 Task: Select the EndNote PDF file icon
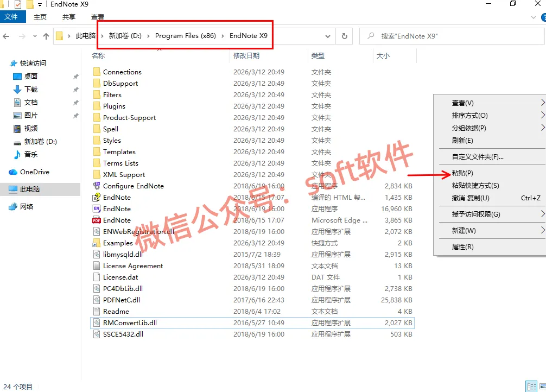(x=97, y=220)
